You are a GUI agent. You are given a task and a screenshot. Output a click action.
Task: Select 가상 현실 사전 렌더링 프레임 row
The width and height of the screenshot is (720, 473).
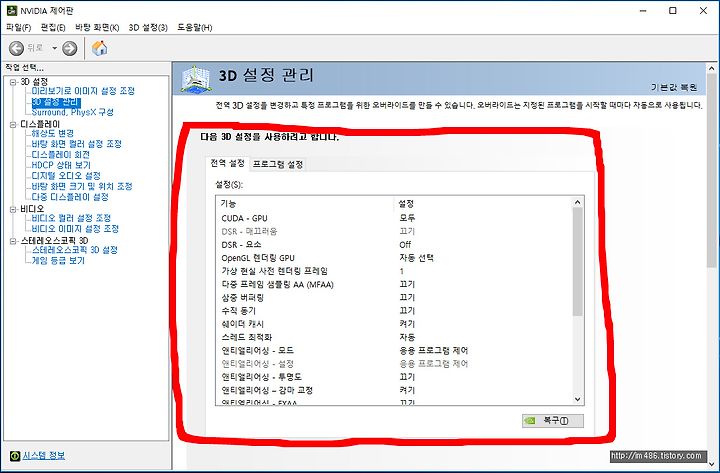394,271
